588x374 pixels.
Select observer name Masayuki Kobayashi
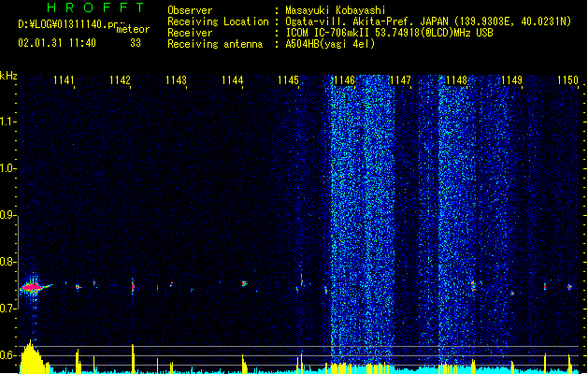pos(336,10)
